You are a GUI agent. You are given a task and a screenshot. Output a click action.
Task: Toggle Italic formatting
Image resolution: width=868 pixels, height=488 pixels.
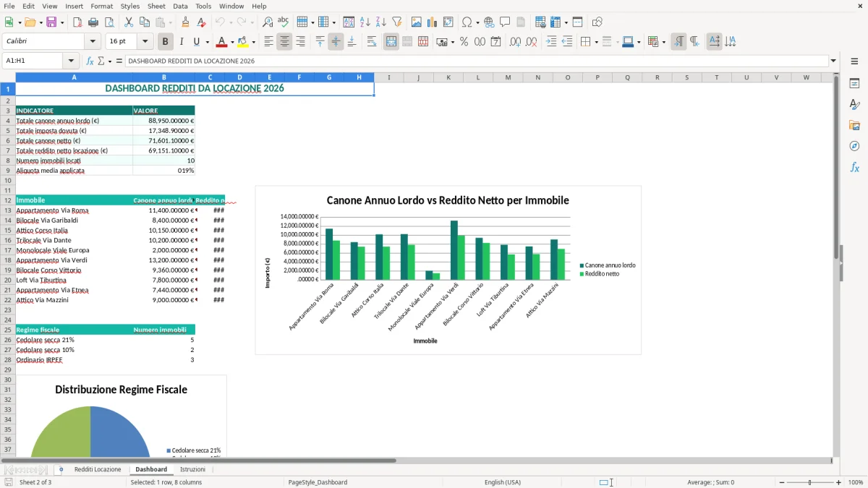coord(182,41)
